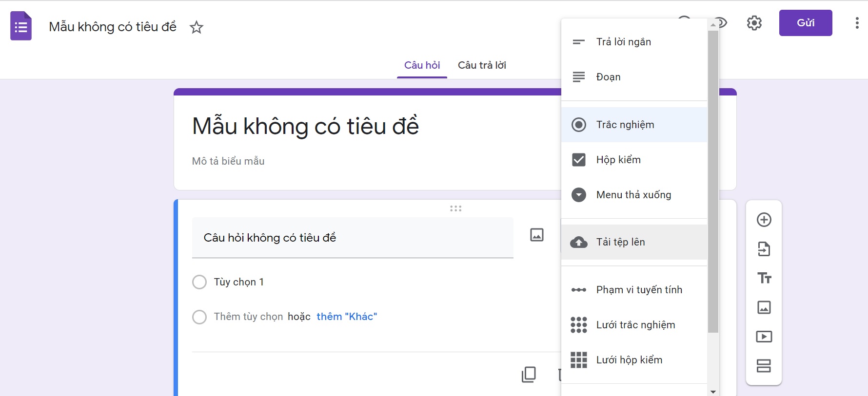Add image from side toolbar
This screenshot has height=396, width=868.
[764, 307]
